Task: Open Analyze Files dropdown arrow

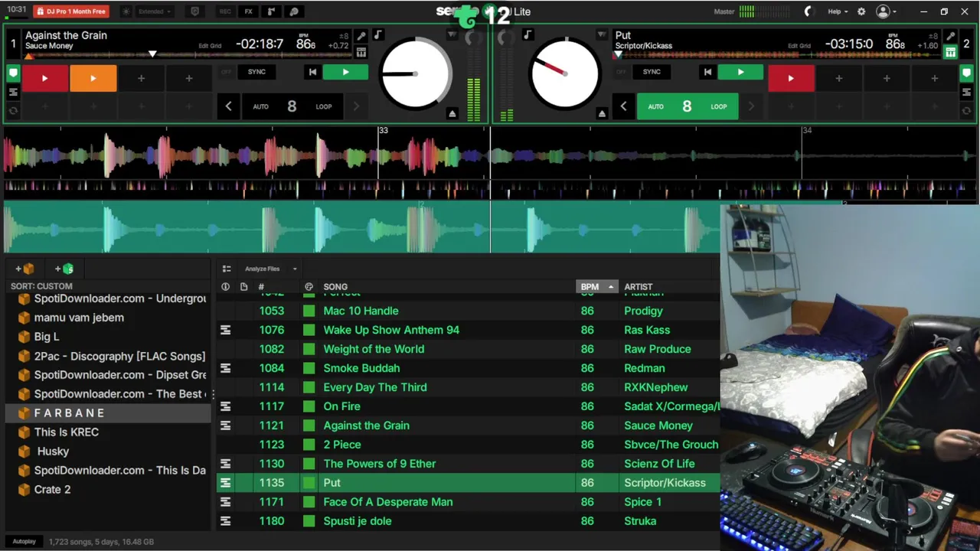Action: [295, 269]
